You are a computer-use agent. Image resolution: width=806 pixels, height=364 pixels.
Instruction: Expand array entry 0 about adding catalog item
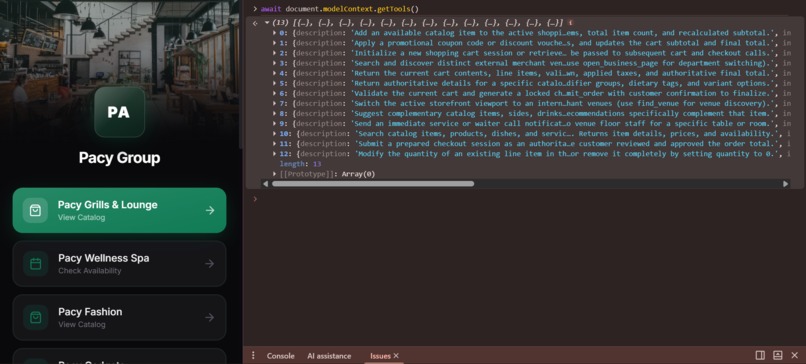coord(275,33)
